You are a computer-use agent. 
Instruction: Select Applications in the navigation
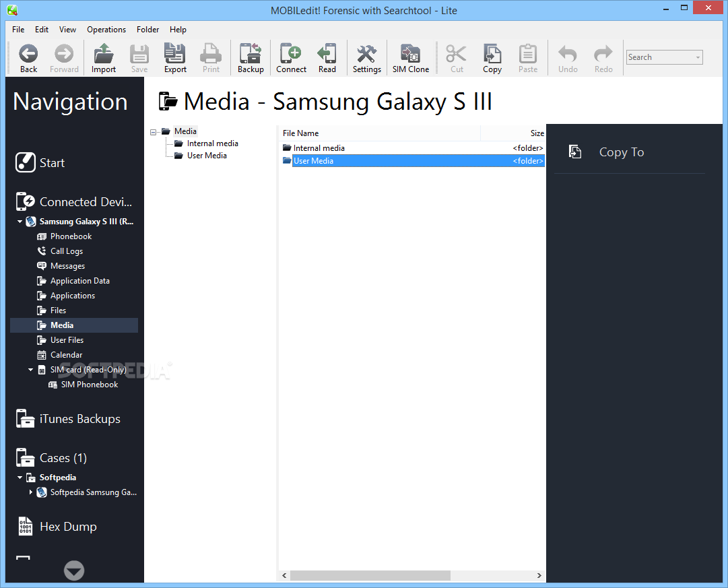[73, 296]
